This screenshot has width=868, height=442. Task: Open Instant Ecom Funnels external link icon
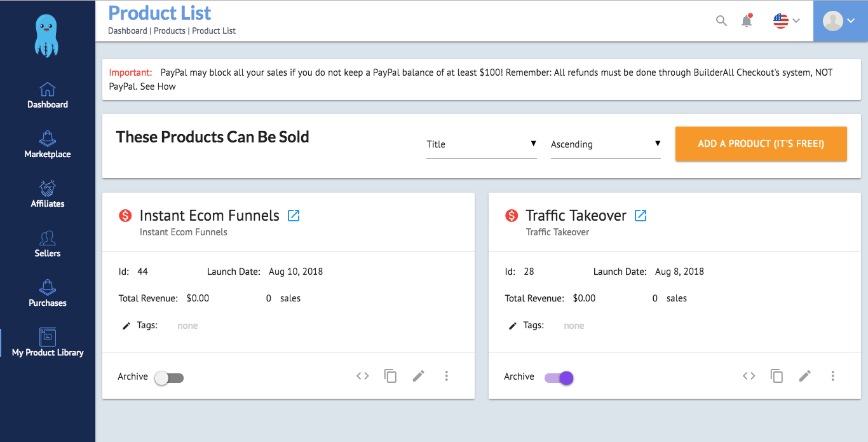click(x=294, y=216)
